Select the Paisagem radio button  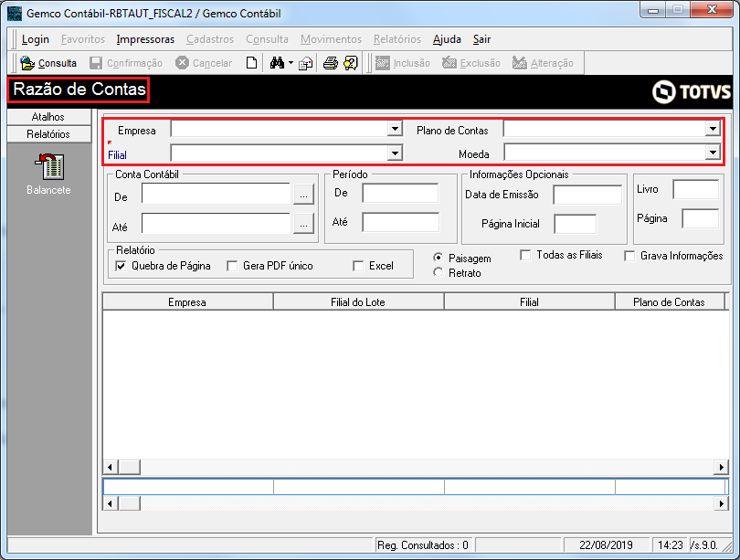pyautogui.click(x=439, y=258)
